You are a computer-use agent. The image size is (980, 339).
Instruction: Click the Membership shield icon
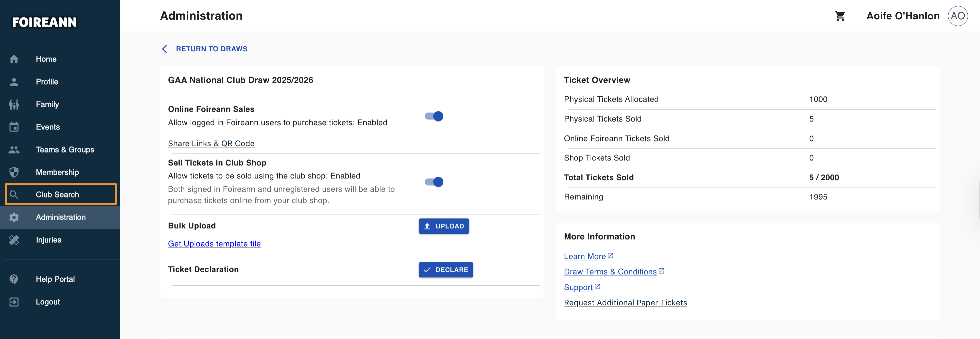[14, 172]
